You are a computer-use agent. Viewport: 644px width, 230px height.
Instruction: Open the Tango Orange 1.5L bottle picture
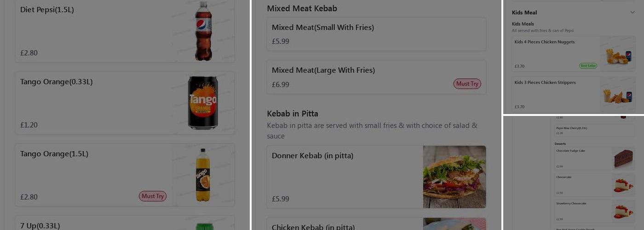(x=203, y=175)
